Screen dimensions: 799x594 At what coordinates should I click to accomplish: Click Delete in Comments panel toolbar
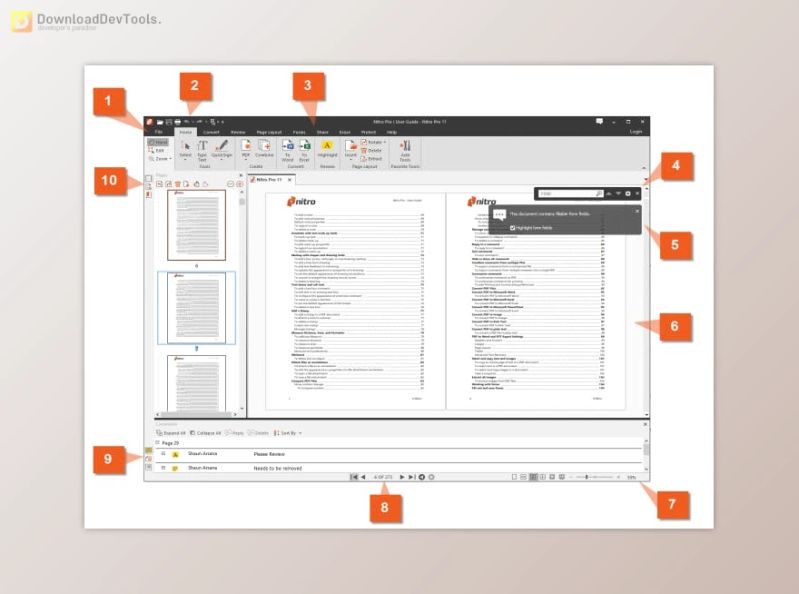[x=258, y=433]
